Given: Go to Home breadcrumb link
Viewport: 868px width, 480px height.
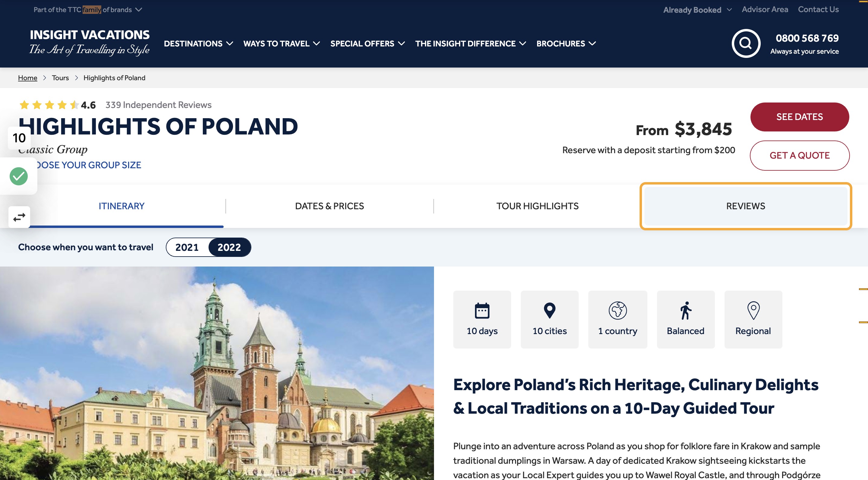Looking at the screenshot, I should [x=28, y=78].
